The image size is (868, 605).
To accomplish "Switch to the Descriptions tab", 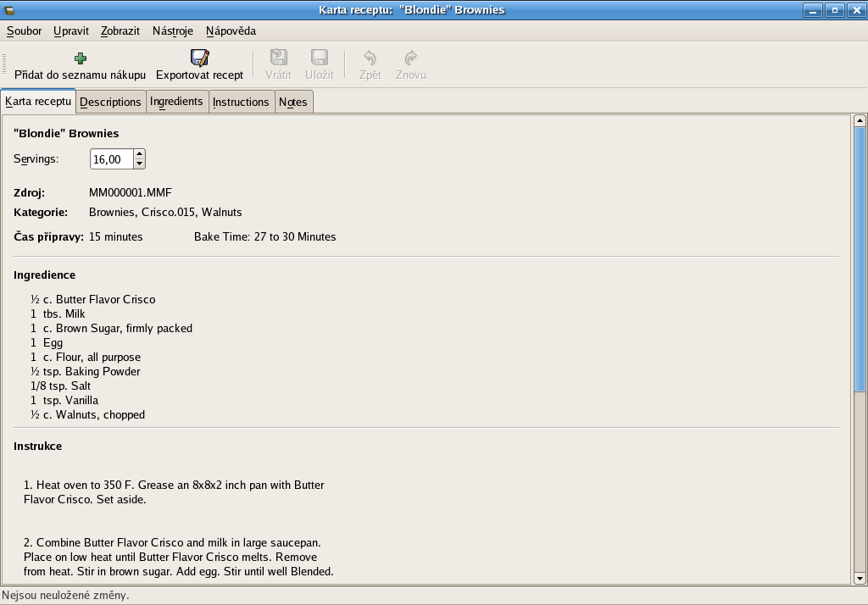I will click(x=111, y=102).
